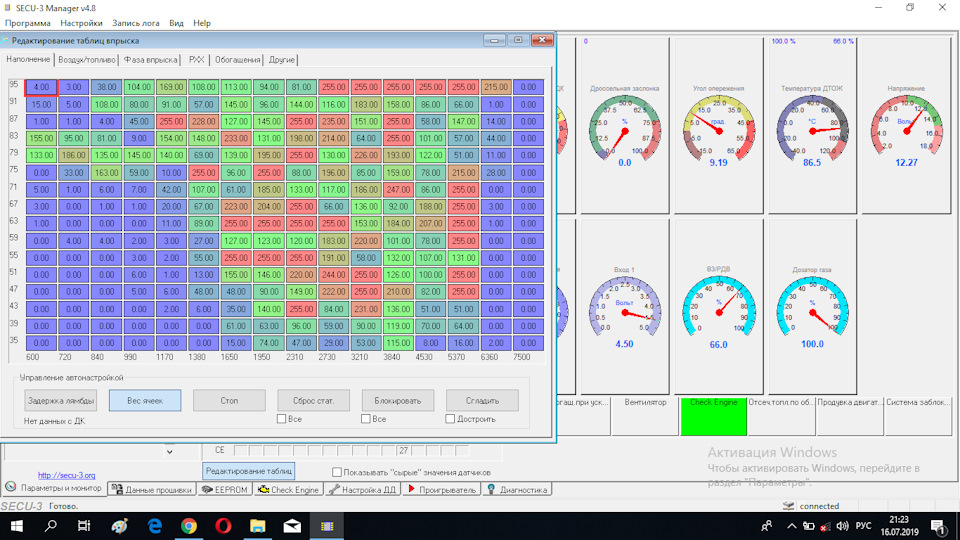Expand the combo box above the secu-3.org link

click(x=170, y=452)
